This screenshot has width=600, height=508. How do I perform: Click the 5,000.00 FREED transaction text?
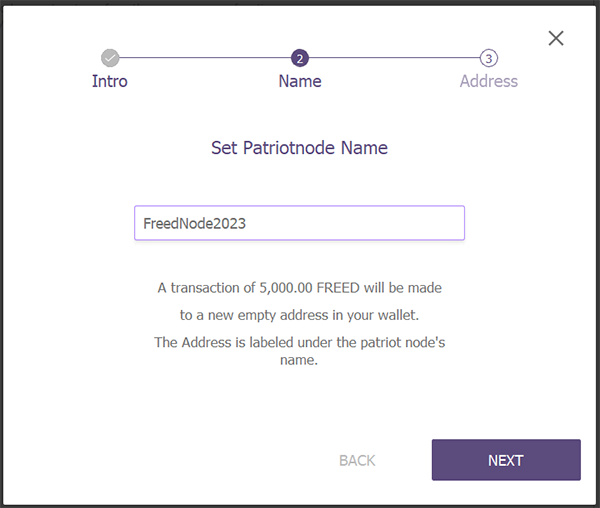[x=300, y=288]
